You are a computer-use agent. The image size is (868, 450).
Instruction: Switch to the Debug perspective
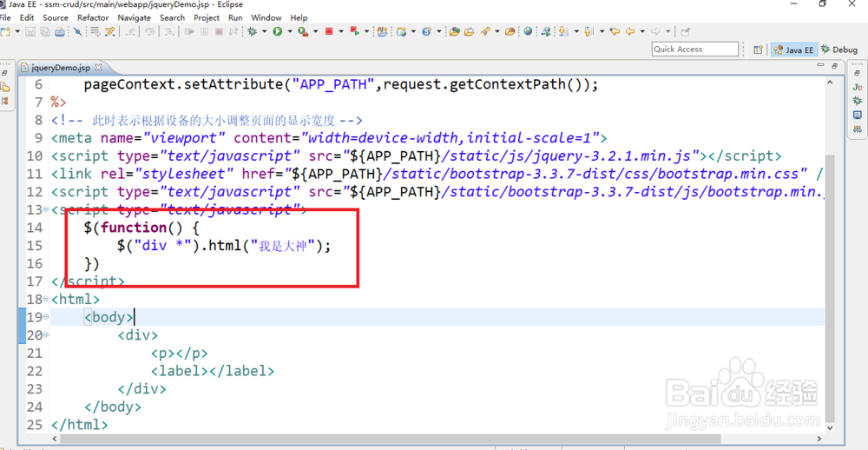pos(839,50)
